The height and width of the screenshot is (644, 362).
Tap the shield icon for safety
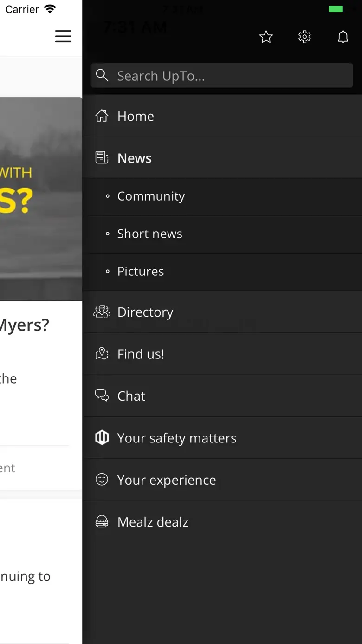point(102,437)
